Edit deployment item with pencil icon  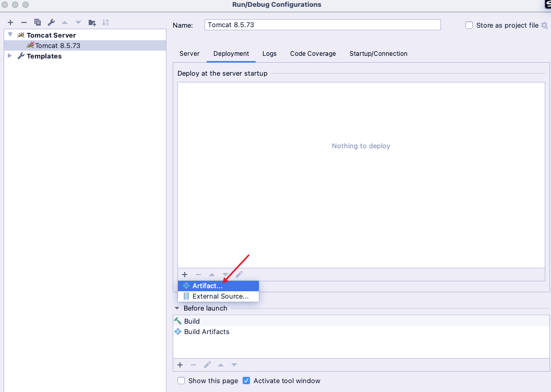click(x=239, y=275)
